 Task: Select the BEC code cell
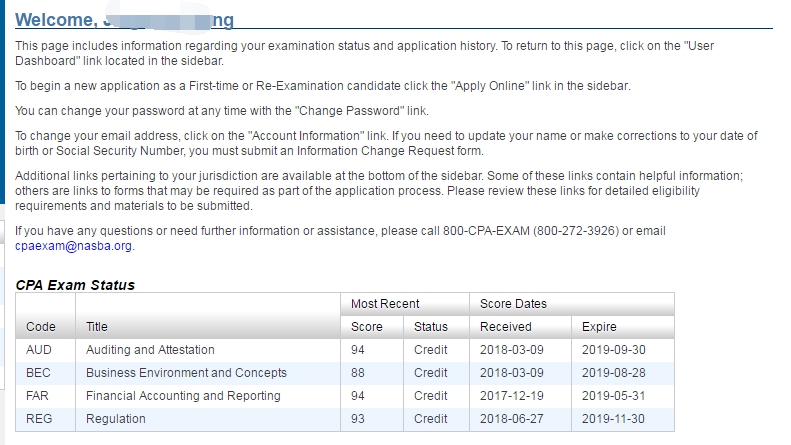(x=40, y=373)
